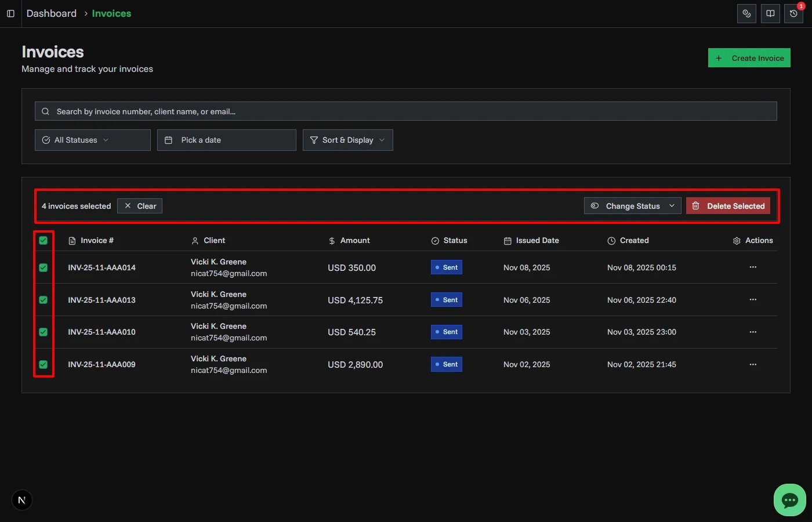Uncheck the select-all checkbox in table header
Viewport: 812px width, 522px height.
(43, 240)
